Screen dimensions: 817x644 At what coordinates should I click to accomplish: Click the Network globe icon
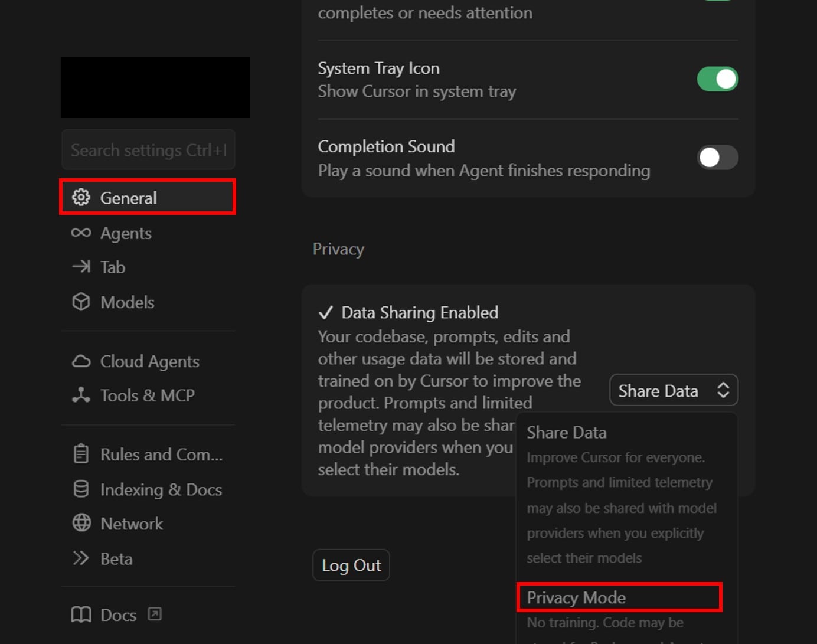81,523
